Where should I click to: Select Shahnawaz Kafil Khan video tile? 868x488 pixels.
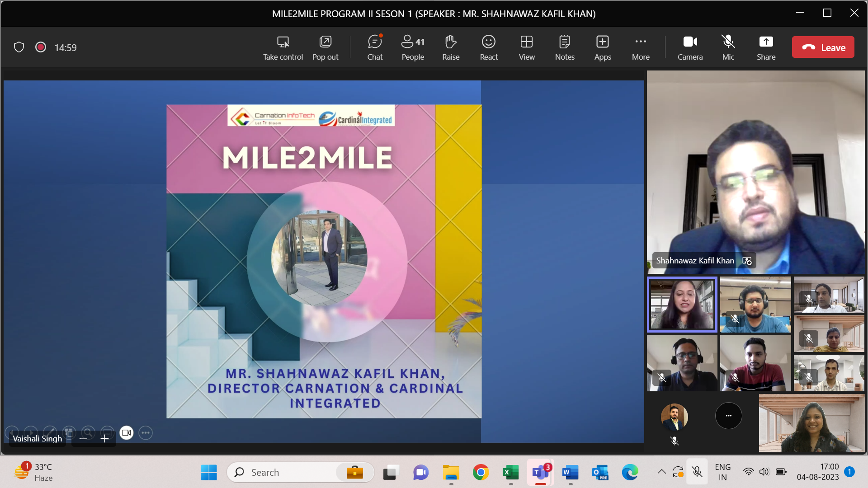pos(755,172)
